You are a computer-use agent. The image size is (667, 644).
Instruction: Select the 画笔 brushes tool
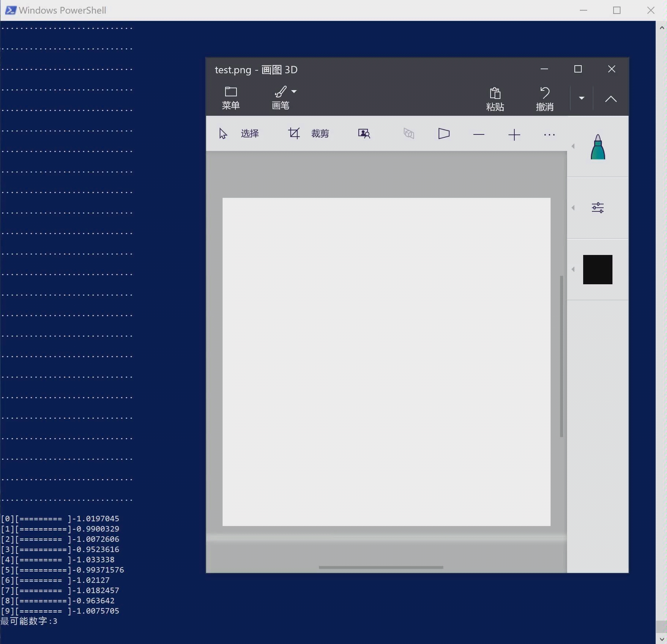280,99
